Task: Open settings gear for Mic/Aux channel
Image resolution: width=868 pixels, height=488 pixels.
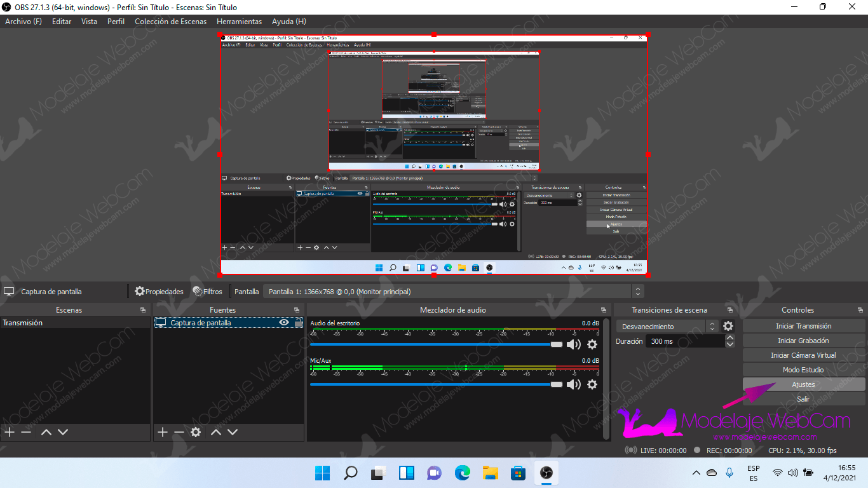Action: [x=592, y=384]
